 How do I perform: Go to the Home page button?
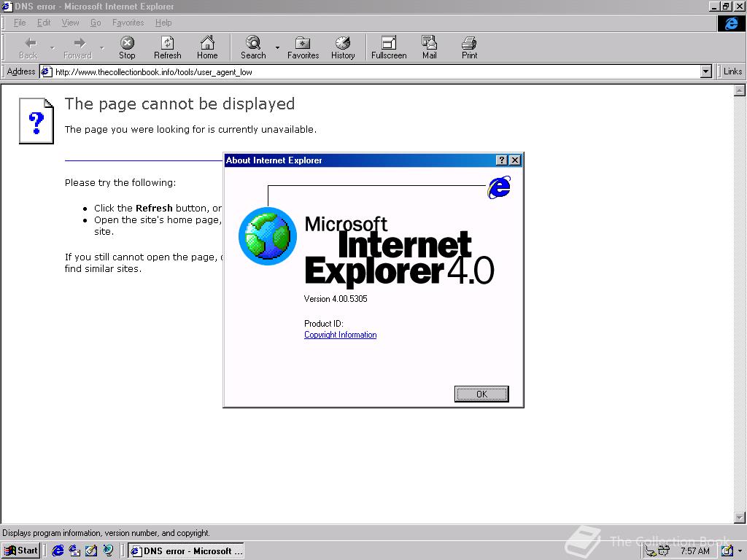coord(207,47)
